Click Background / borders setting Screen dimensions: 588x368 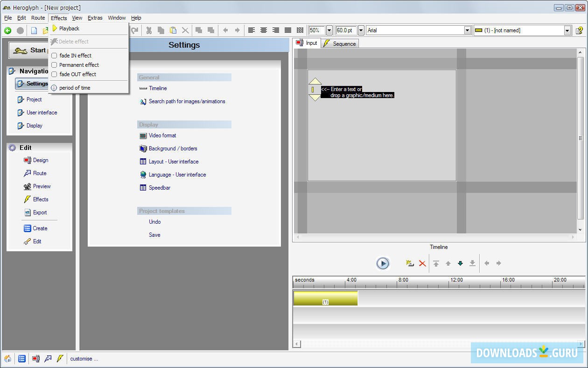tap(173, 149)
